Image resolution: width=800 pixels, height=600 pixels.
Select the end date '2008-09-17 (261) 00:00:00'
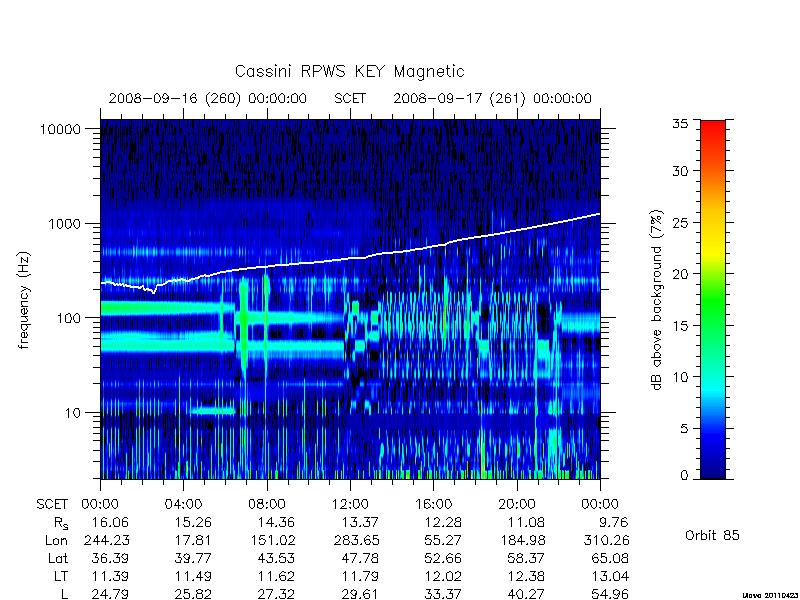click(x=492, y=98)
